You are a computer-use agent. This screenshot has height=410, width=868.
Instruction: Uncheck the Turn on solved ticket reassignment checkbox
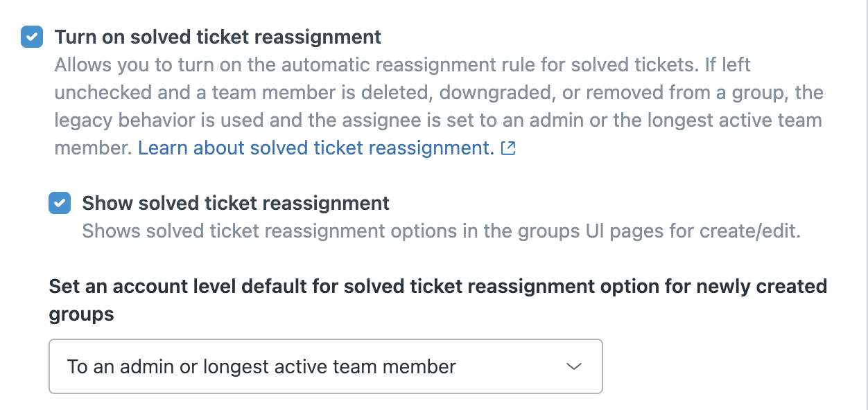click(x=32, y=37)
